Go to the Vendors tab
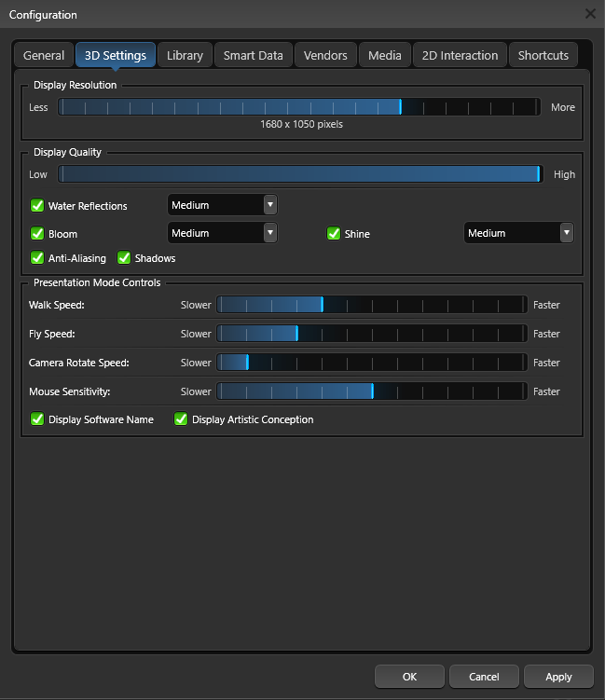The height and width of the screenshot is (700, 605). 325,55
